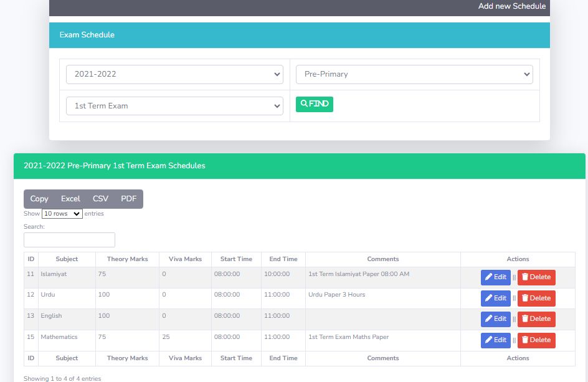588x382 pixels.
Task: Sort the table by Theory Marks header
Action: coord(127,259)
